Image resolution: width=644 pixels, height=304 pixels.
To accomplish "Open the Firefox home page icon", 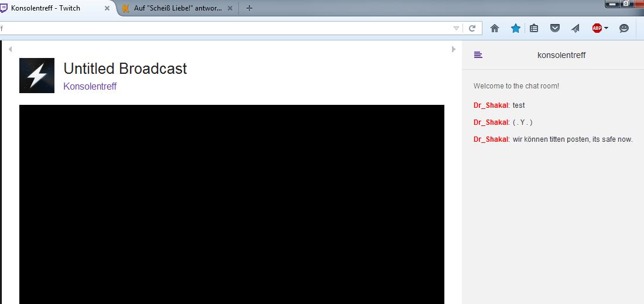I will coord(495,28).
